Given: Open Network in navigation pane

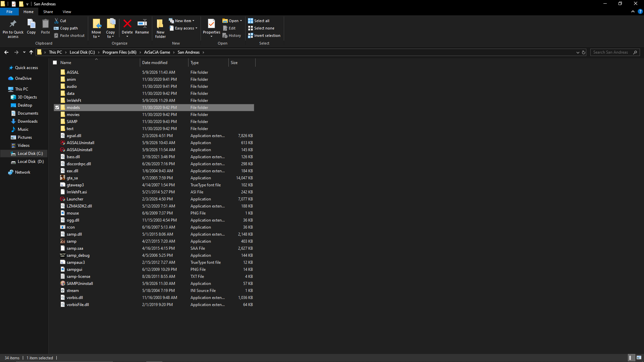Looking at the screenshot, I should pos(22,172).
